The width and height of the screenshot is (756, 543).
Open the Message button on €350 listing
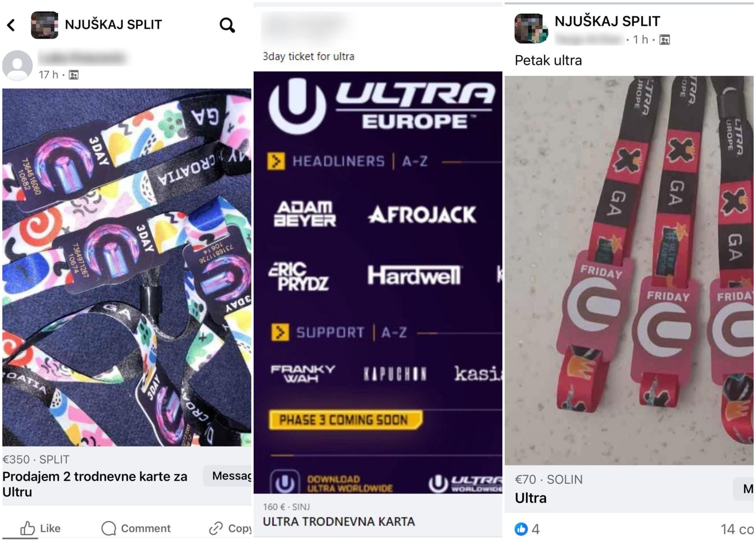(x=228, y=476)
